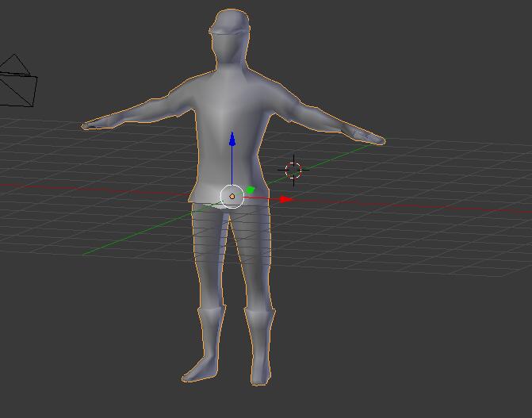The image size is (532, 418).
Task: Click the 3D cursor crosshair
Action: [293, 170]
